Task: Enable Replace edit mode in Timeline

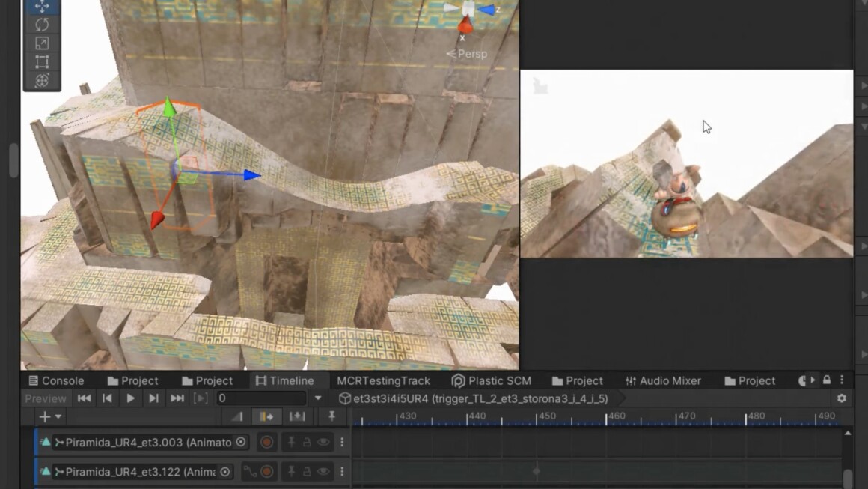Action: [x=297, y=416]
